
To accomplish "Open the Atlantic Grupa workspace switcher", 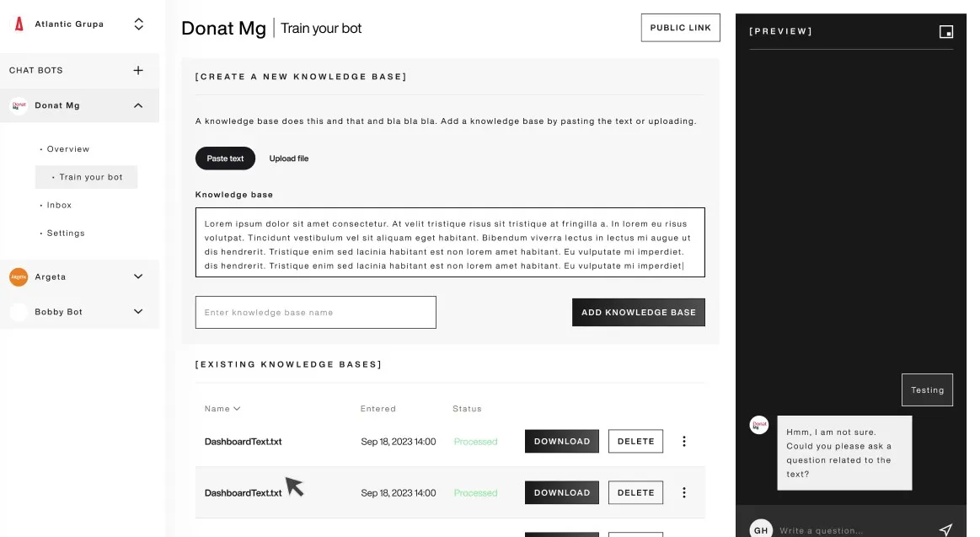I will [x=139, y=24].
